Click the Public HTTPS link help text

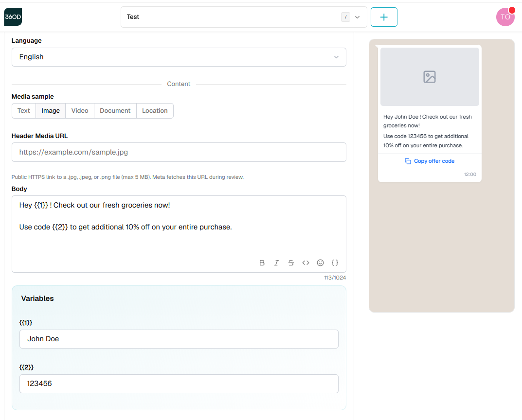pos(127,177)
